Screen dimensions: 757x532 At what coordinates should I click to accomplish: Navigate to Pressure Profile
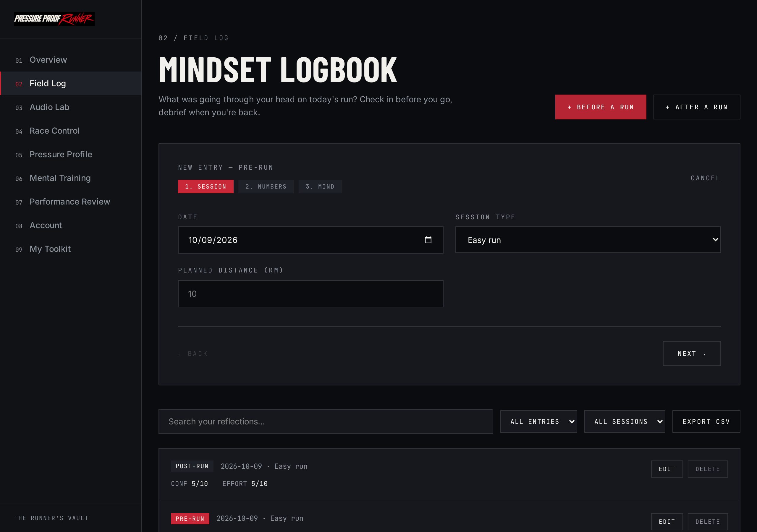click(x=71, y=154)
